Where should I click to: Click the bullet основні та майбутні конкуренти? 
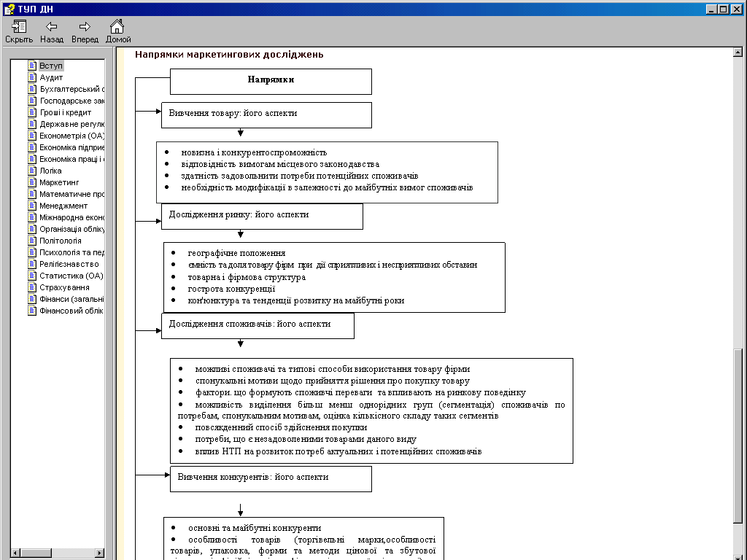pyautogui.click(x=255, y=528)
